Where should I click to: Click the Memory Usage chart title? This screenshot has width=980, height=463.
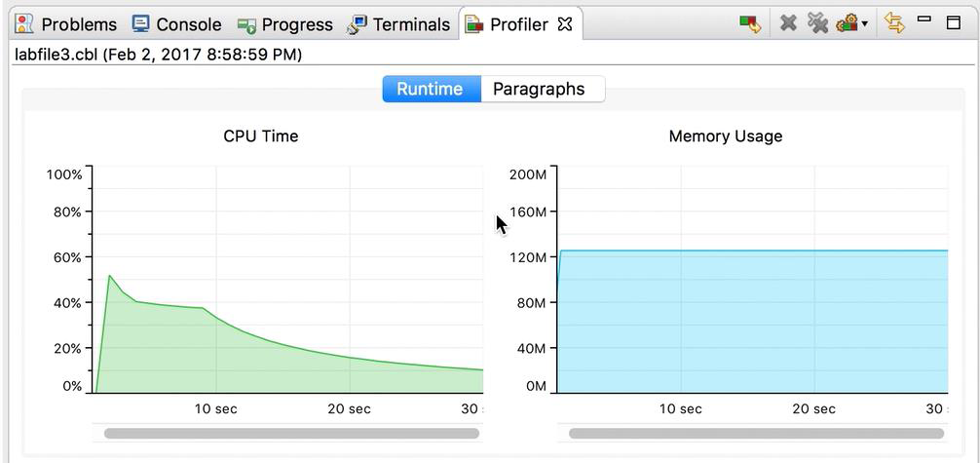pyautogui.click(x=725, y=135)
